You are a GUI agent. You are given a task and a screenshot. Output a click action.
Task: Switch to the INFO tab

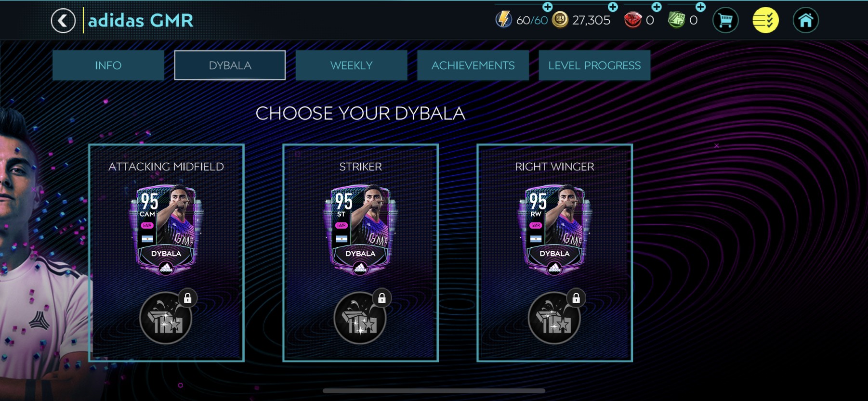(x=108, y=65)
